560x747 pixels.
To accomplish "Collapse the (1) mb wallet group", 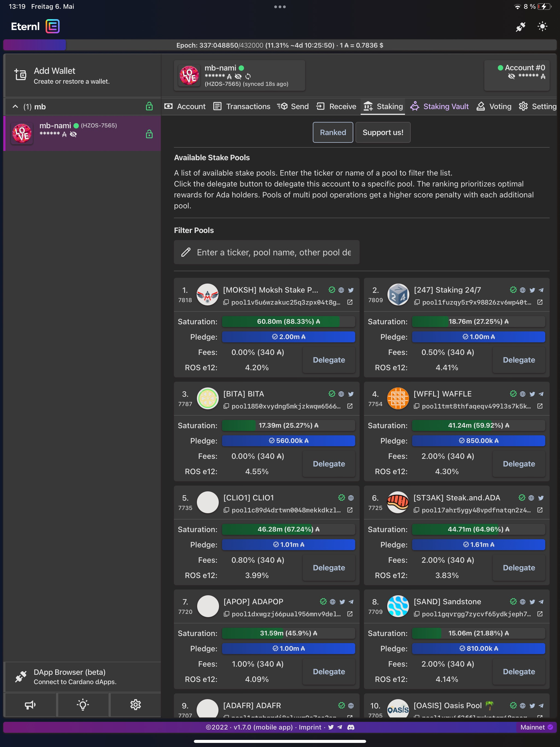I will [x=15, y=107].
